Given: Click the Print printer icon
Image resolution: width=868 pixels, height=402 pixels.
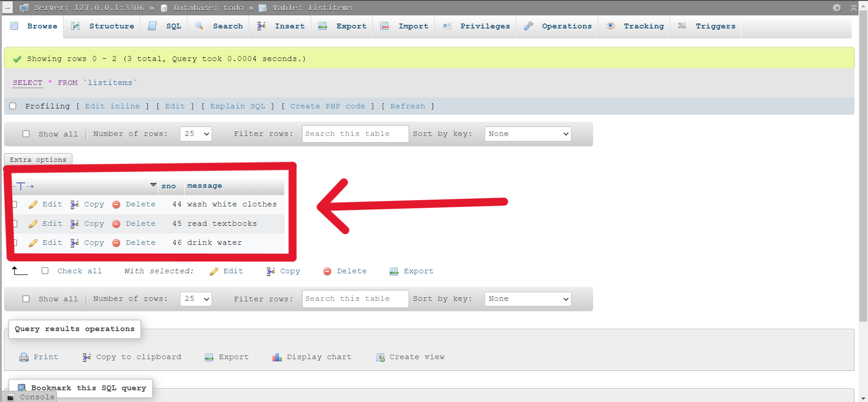Looking at the screenshot, I should [24, 357].
